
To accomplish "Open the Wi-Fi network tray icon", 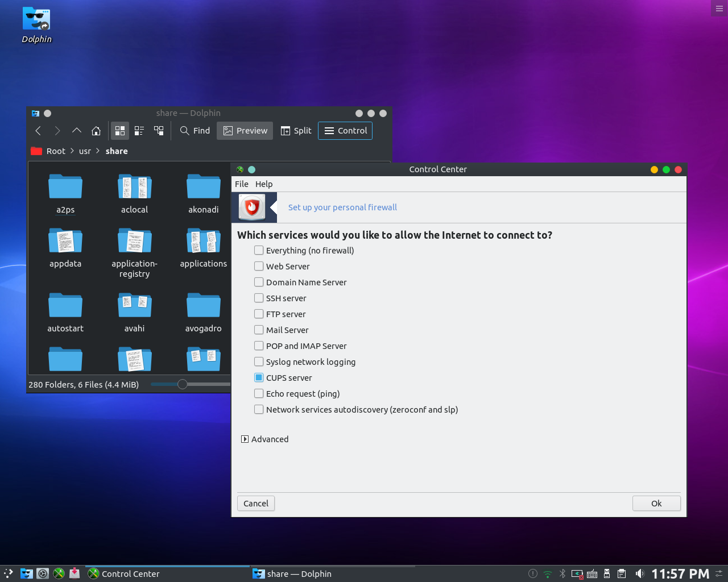I will (x=548, y=574).
